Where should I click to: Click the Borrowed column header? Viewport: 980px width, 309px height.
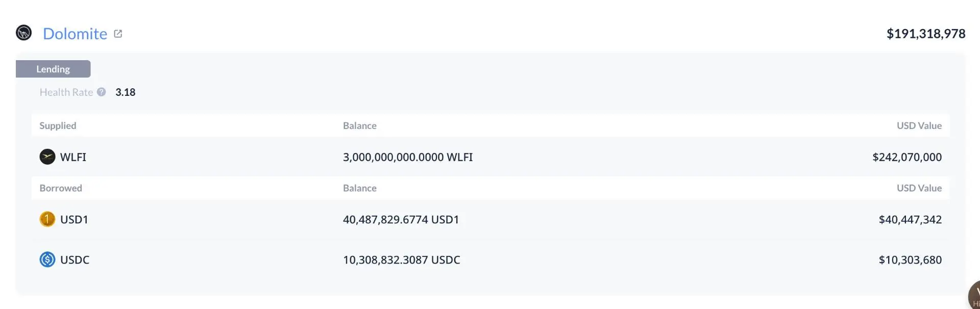(x=61, y=188)
